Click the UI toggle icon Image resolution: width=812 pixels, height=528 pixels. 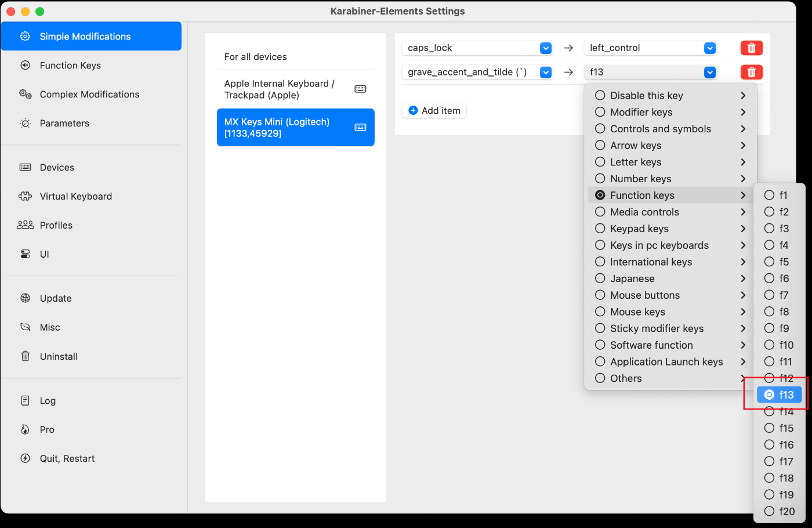click(x=25, y=254)
